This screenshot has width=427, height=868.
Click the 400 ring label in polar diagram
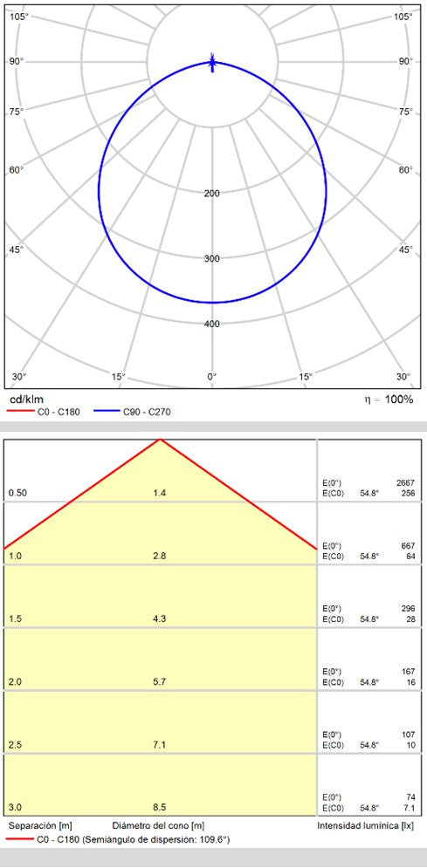pos(212,324)
